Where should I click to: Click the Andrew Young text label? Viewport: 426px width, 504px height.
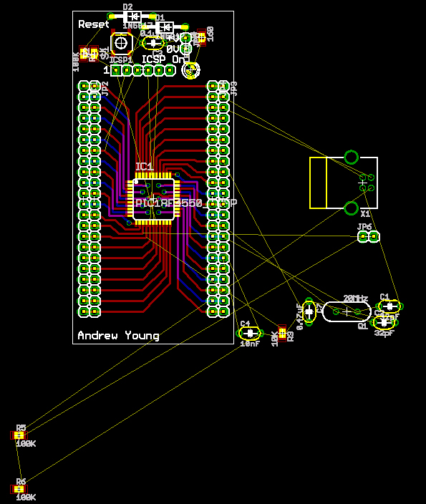click(118, 336)
